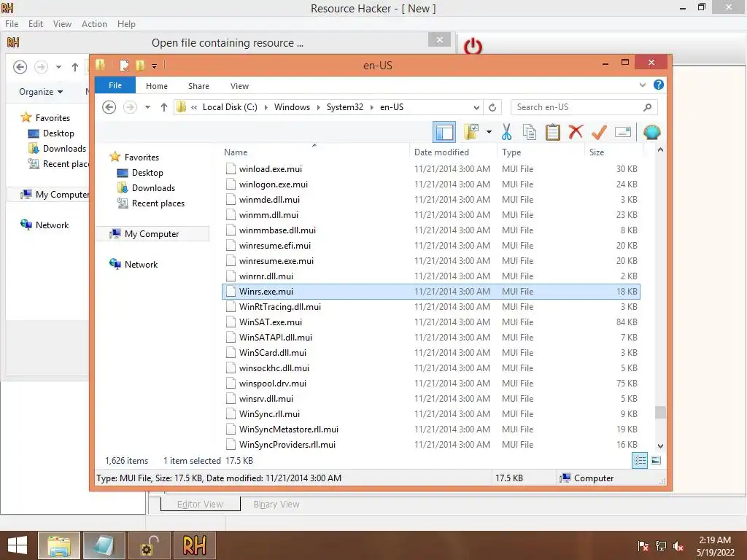Sort files by the Name column
Viewport: 747px width, 560px height.
click(x=314, y=152)
